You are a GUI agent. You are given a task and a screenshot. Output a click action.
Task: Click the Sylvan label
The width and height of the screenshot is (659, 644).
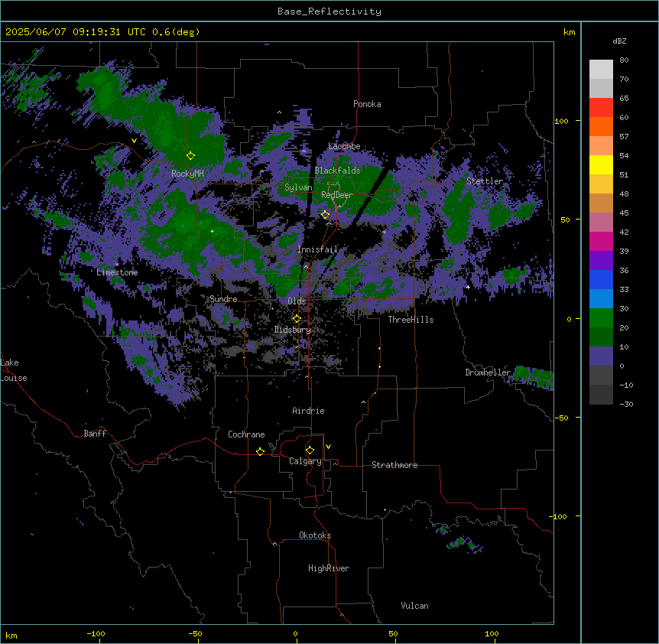(x=298, y=187)
